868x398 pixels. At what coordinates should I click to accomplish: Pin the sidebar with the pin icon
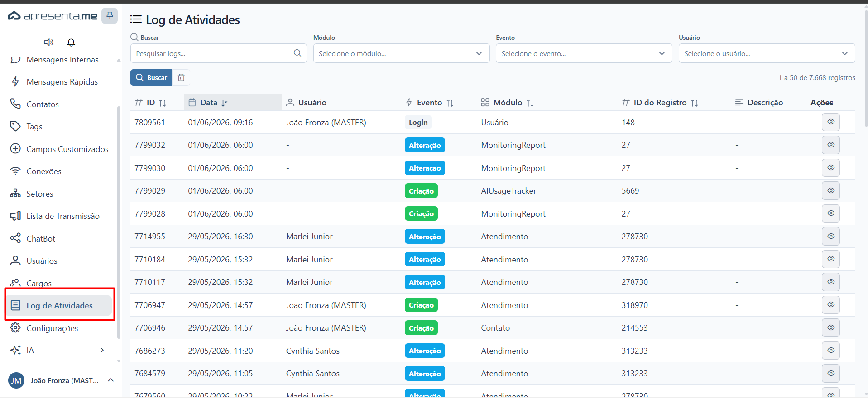point(110,16)
